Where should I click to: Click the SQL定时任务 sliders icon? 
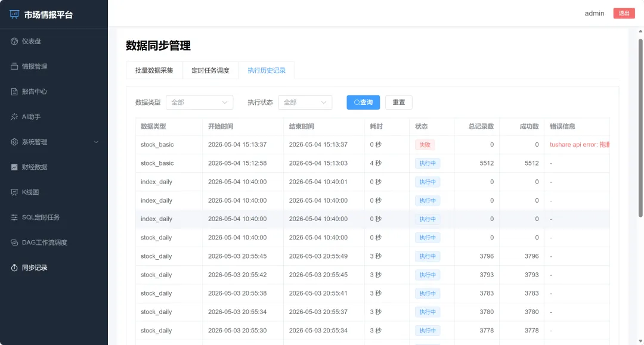click(x=14, y=217)
